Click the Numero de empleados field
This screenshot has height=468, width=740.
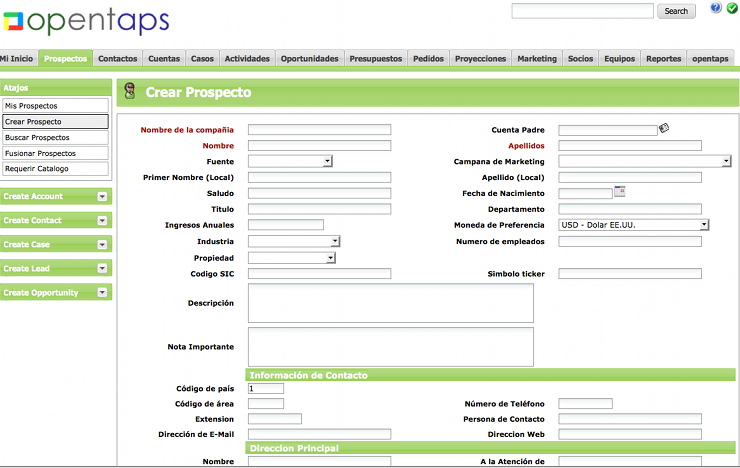point(630,242)
